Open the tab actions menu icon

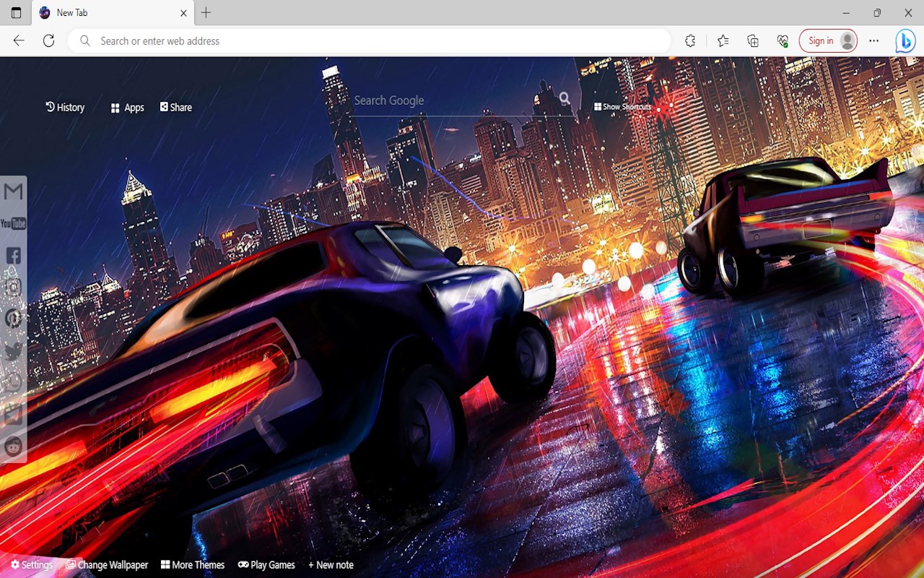point(16,13)
